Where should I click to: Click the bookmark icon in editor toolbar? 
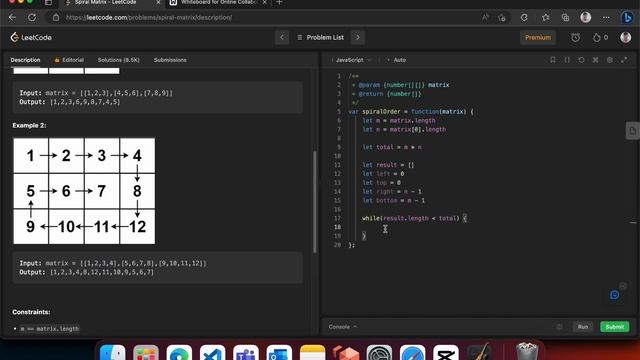[553, 60]
